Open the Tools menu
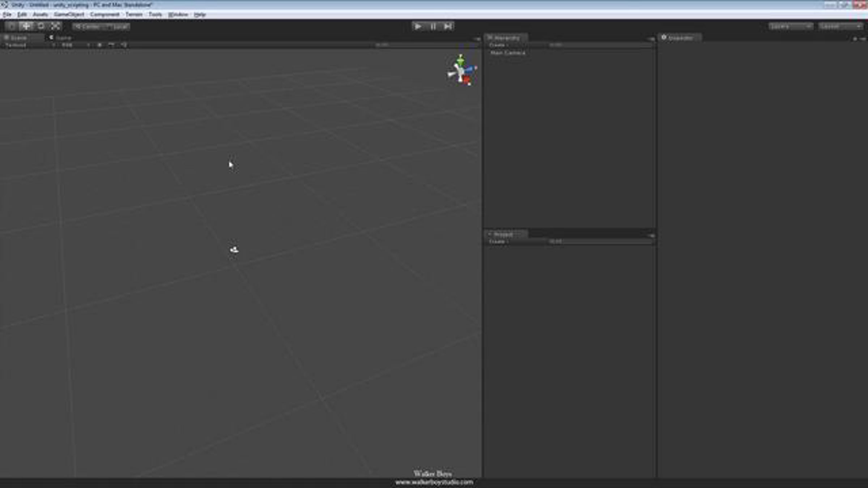This screenshot has height=488, width=868. (x=155, y=14)
